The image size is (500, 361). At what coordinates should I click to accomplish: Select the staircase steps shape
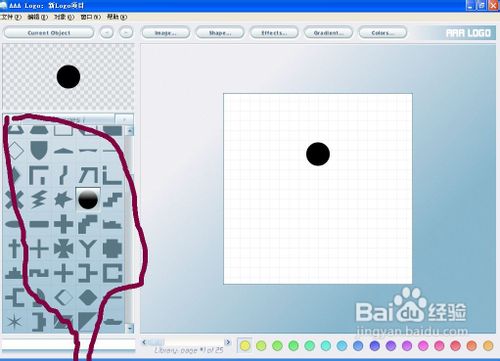point(112,200)
